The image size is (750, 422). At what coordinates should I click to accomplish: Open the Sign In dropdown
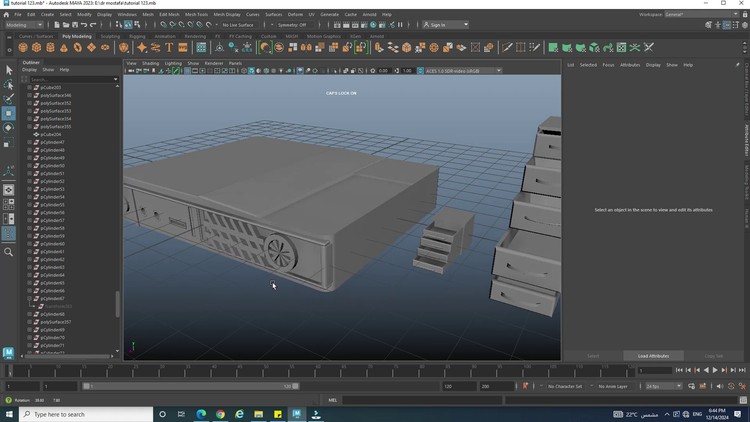(x=446, y=25)
